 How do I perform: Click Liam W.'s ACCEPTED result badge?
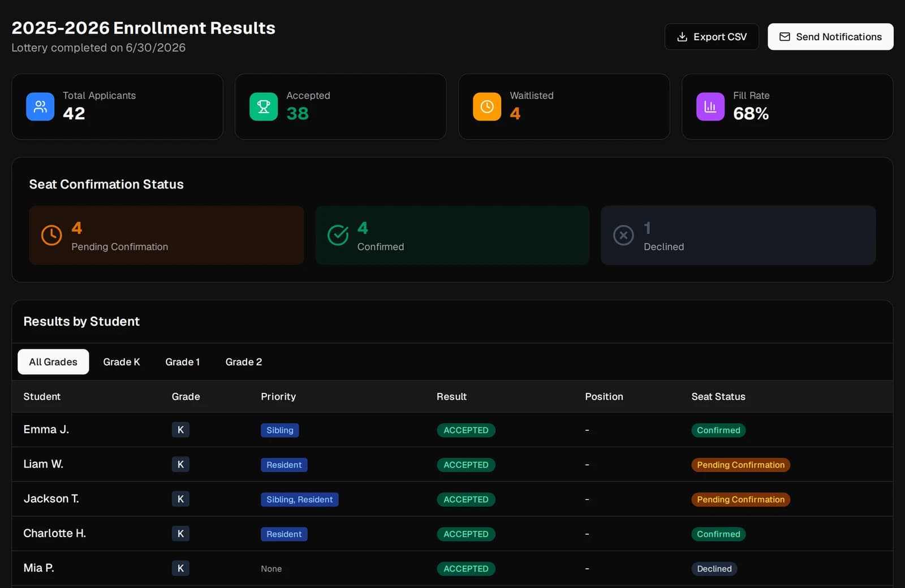[x=466, y=465]
